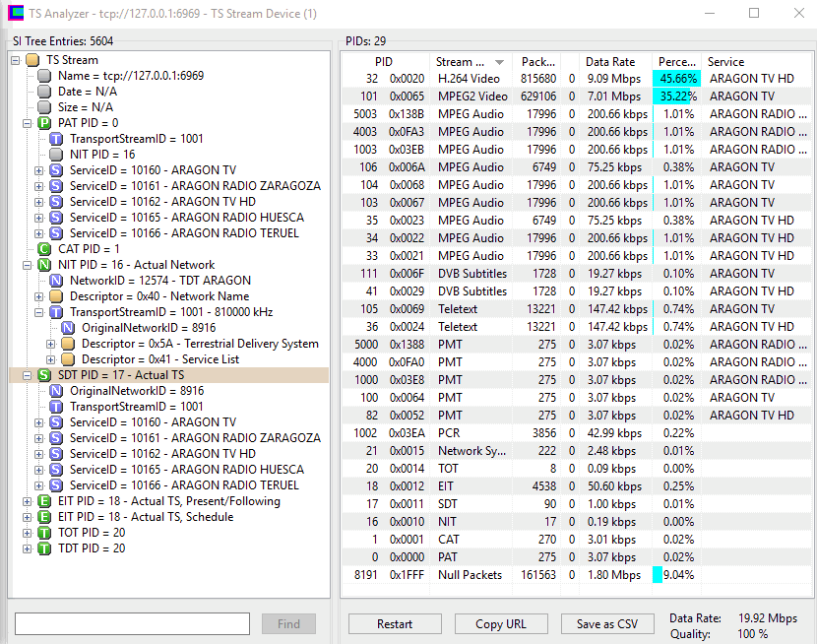817x644 pixels.
Task: Click the N icon beside NetworkID = 12574
Action: click(x=56, y=281)
